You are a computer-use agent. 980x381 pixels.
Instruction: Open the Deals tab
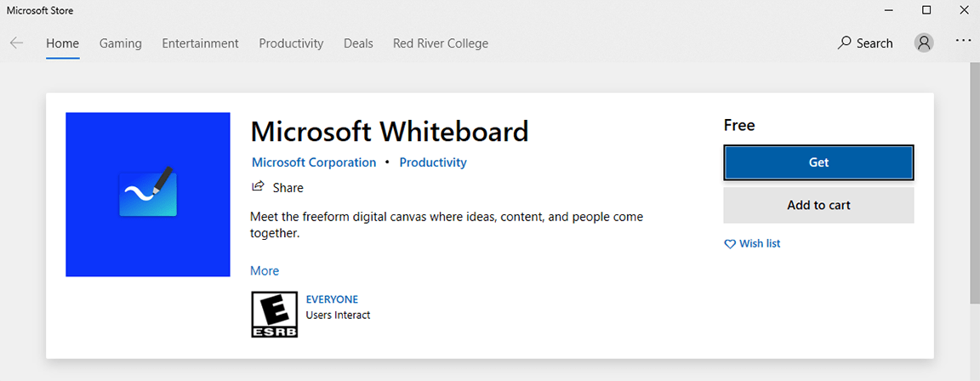(x=358, y=43)
